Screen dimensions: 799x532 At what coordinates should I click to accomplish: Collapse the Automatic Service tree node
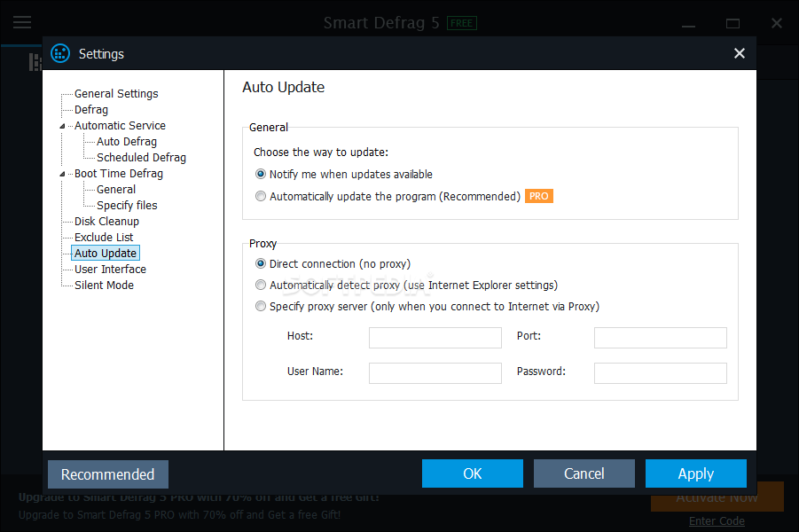pyautogui.click(x=62, y=126)
